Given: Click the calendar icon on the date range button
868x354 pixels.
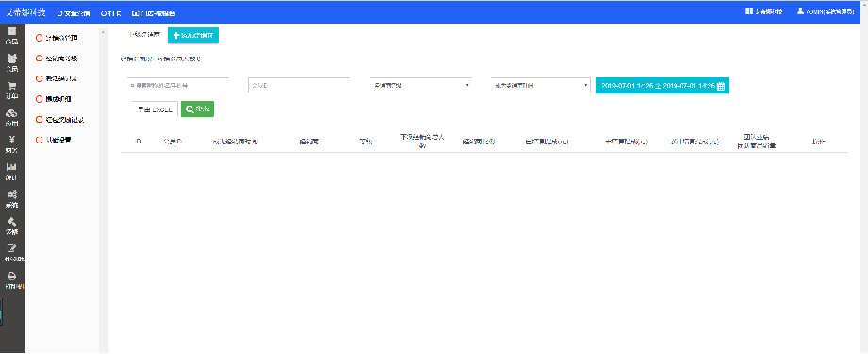Looking at the screenshot, I should [721, 86].
